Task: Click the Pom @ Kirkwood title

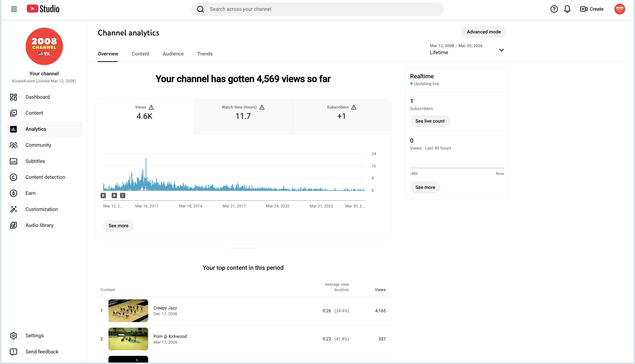Action: (x=170, y=336)
